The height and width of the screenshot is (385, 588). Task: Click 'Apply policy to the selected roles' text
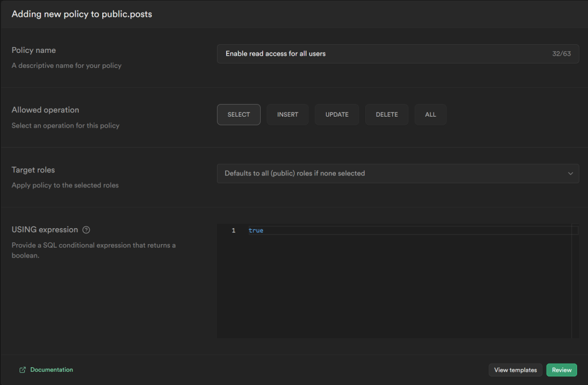coord(65,185)
